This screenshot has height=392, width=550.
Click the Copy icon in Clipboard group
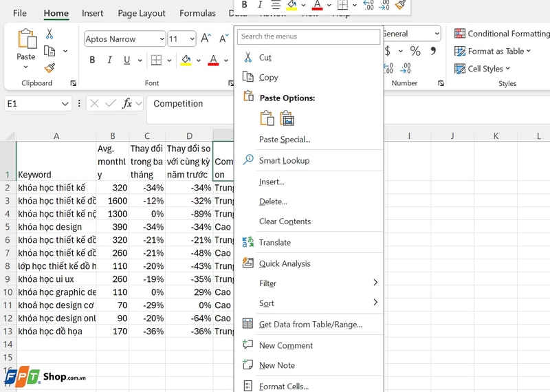tap(49, 52)
